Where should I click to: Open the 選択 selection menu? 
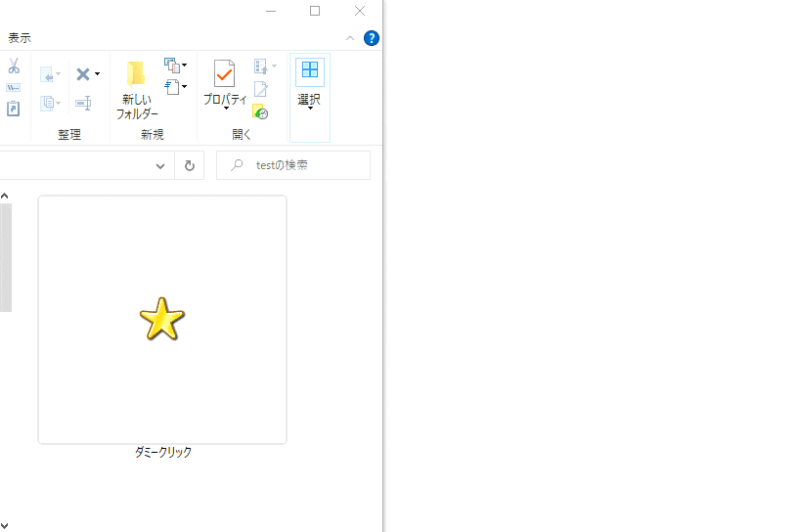click(309, 97)
